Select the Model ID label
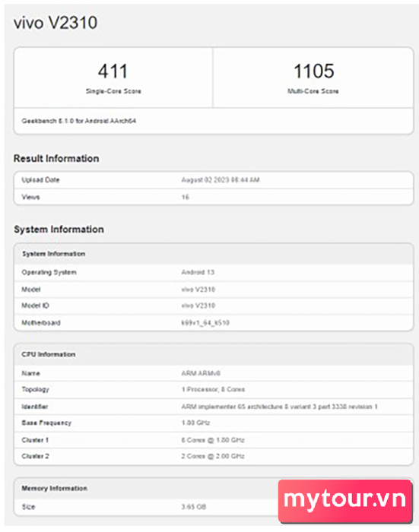Screen dimensions: 419x532 [35, 306]
